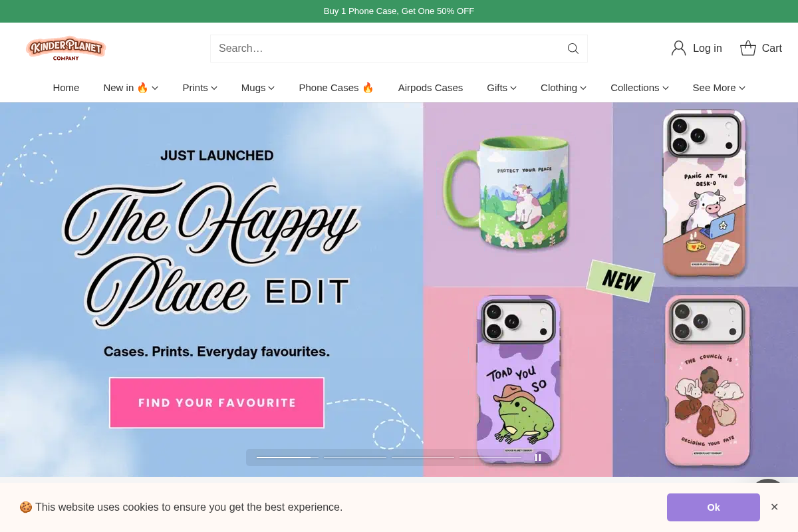798x532 pixels.
Task: Open the shopping Cart bag icon
Action: (x=747, y=48)
